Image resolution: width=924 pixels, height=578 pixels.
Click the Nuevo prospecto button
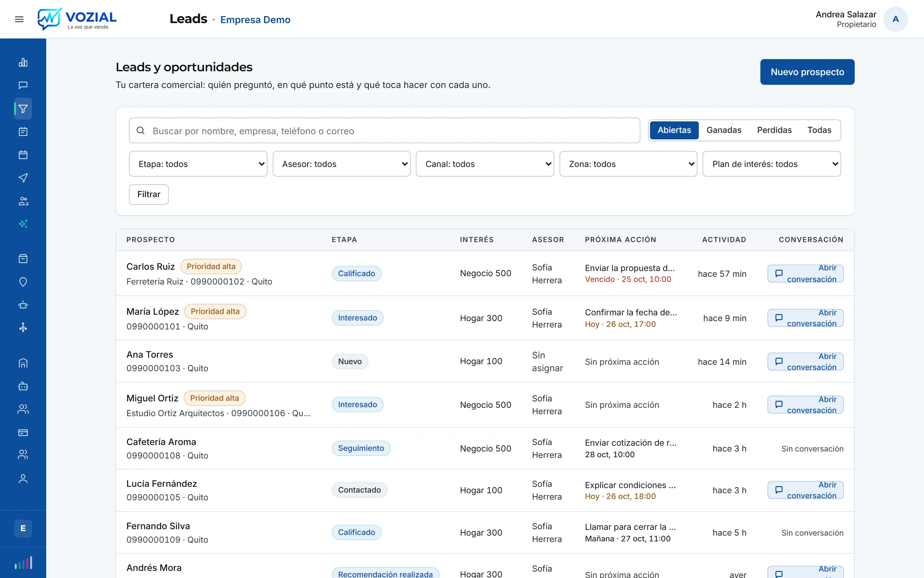807,72
